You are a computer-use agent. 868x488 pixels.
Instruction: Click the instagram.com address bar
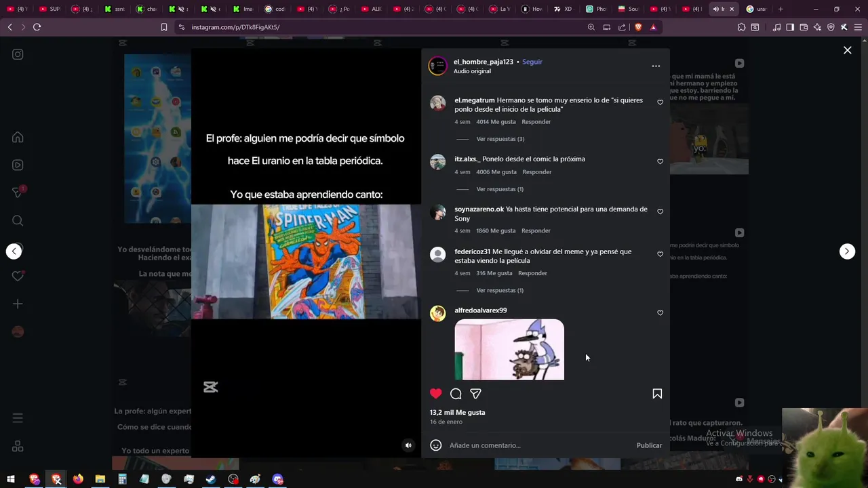pos(380,27)
